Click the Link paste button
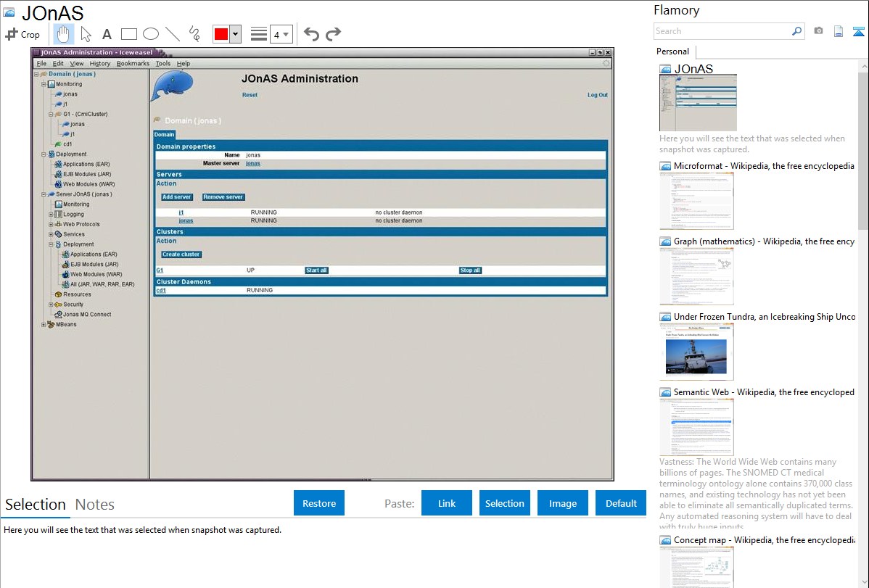 (x=447, y=503)
